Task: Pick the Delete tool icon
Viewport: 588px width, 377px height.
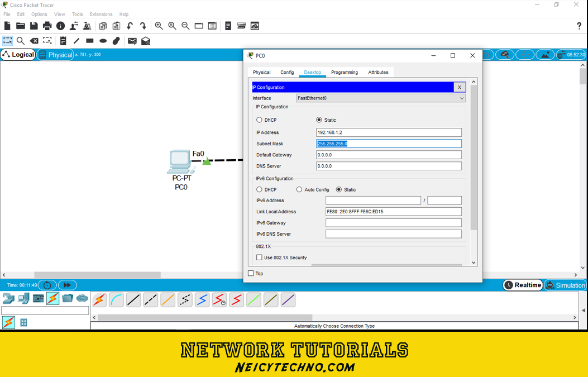Action: coord(34,41)
